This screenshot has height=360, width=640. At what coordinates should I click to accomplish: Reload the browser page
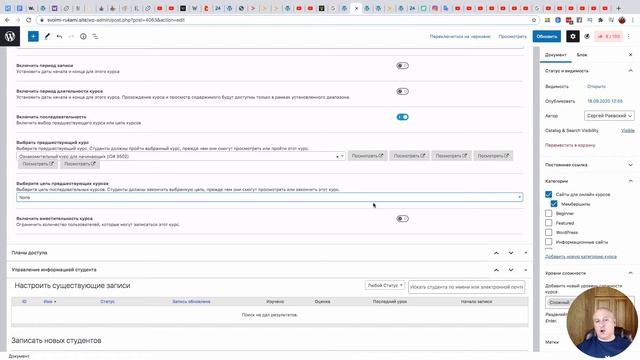(29, 20)
